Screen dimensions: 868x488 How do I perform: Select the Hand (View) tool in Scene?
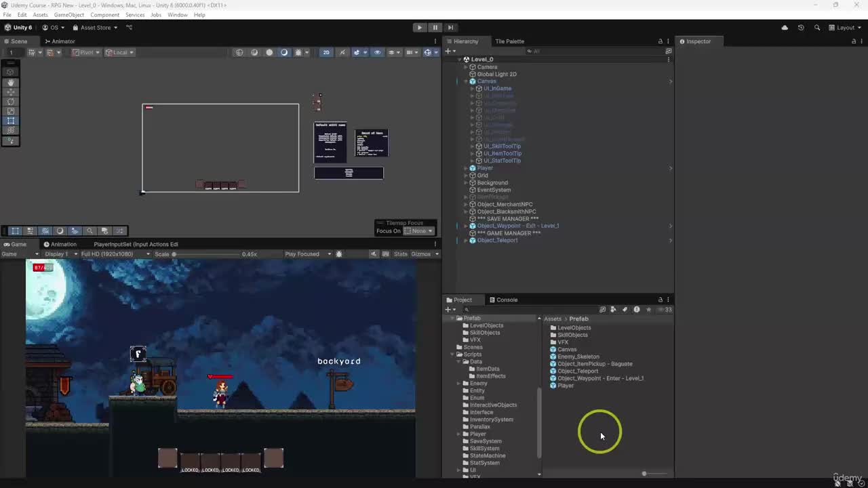(11, 82)
